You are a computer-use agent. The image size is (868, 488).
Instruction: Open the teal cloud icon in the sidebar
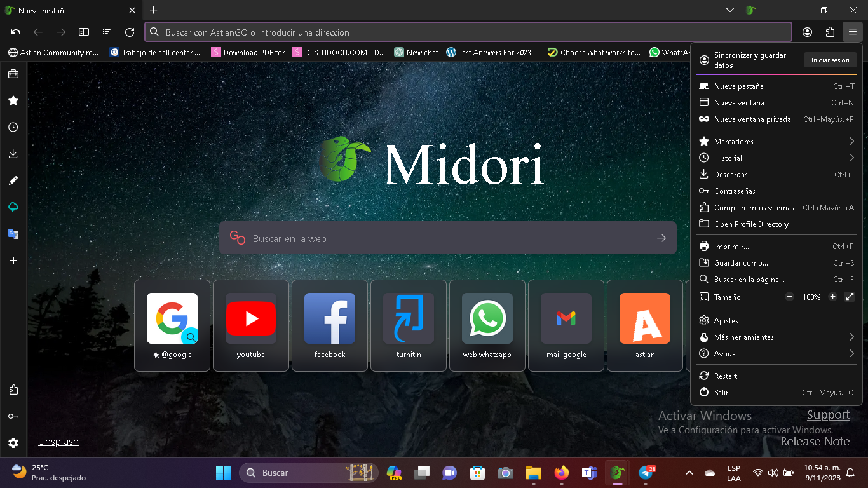click(13, 207)
